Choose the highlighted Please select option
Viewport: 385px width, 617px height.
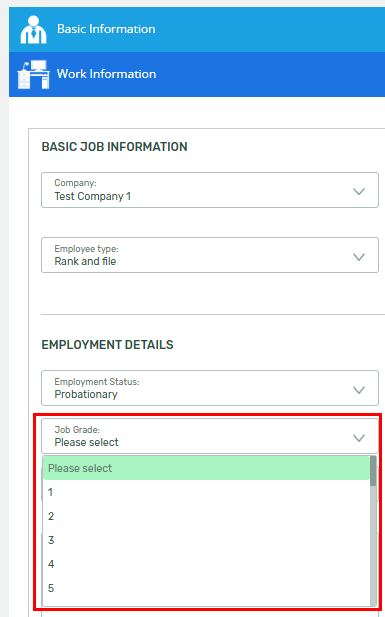(206, 468)
